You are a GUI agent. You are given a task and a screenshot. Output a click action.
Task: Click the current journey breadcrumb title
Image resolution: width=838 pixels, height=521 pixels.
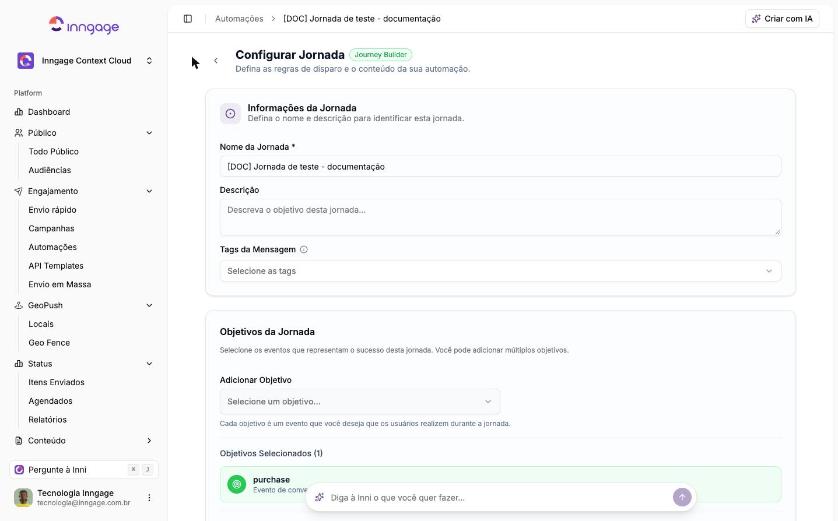click(362, 19)
